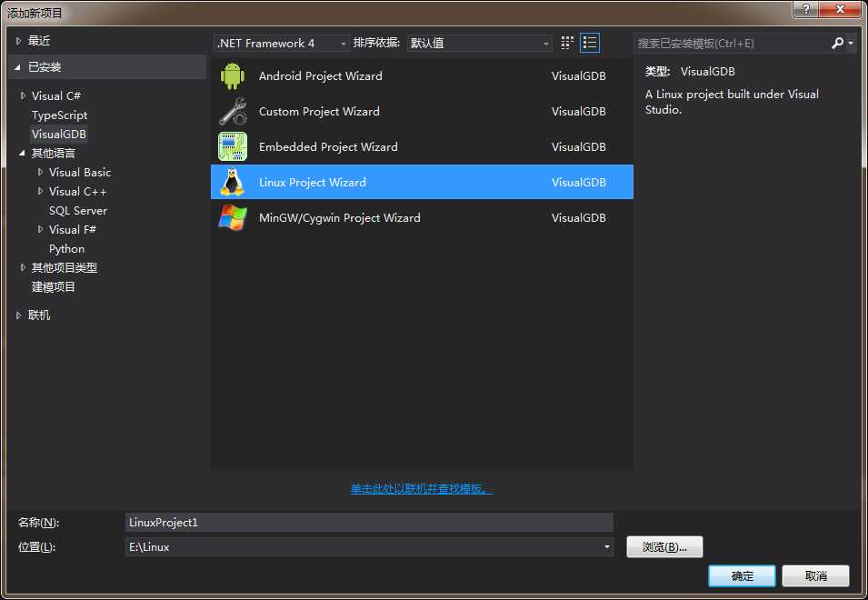Open the location E:\Linux path dropdown
The image size is (868, 600).
607,547
